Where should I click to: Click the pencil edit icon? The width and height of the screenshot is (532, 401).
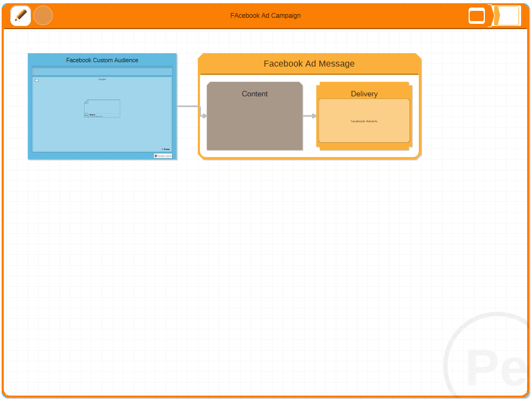[x=21, y=16]
